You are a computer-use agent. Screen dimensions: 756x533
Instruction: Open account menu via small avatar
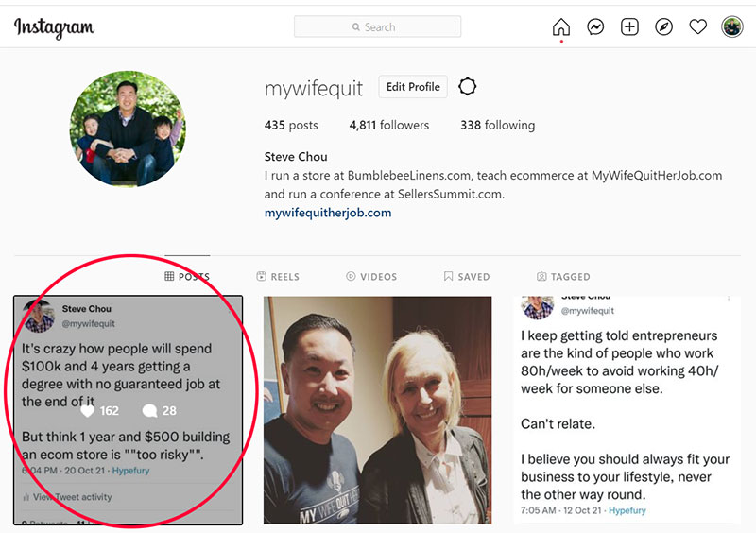(731, 27)
